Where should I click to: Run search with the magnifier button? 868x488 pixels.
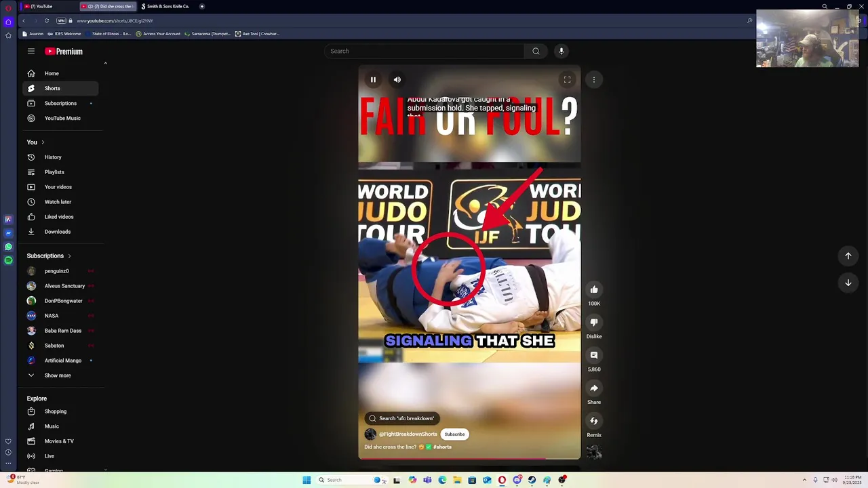click(536, 51)
